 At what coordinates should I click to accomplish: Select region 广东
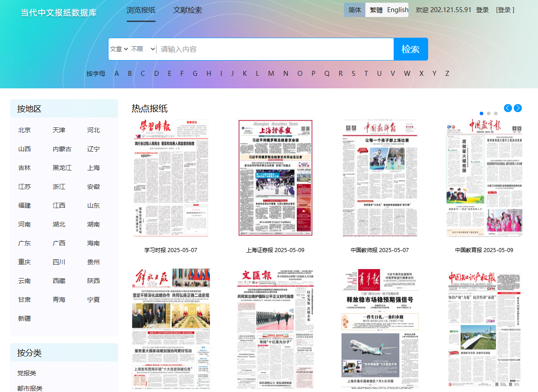pos(25,243)
